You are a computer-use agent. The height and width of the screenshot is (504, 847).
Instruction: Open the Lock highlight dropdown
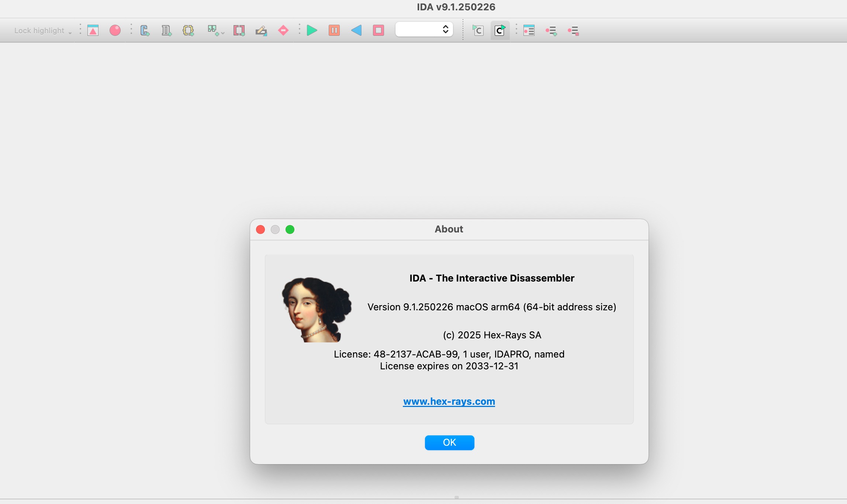tap(43, 31)
